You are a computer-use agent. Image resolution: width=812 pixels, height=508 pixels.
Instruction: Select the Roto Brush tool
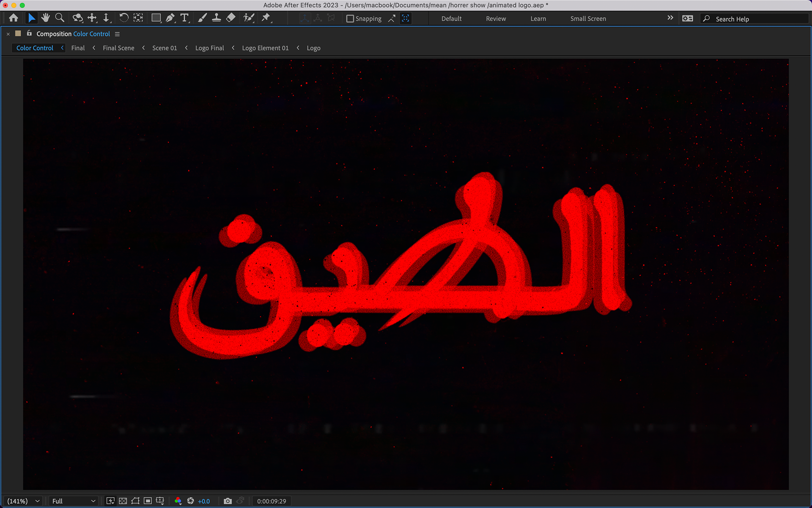249,18
